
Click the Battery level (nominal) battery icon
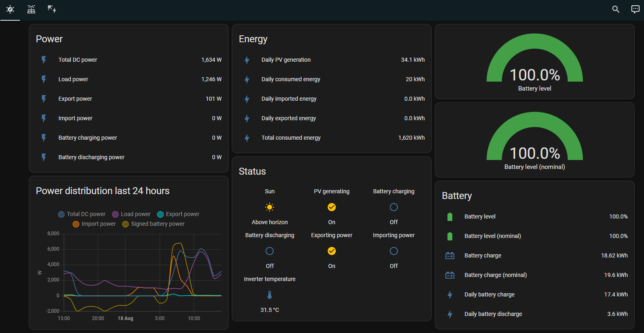tap(450, 236)
